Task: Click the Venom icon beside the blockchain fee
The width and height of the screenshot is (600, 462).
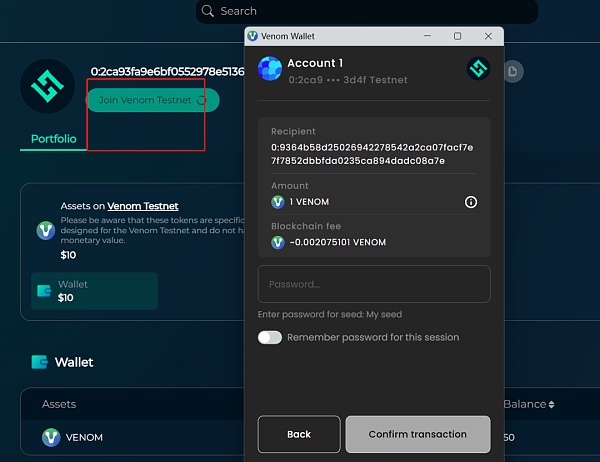Action: 278,242
